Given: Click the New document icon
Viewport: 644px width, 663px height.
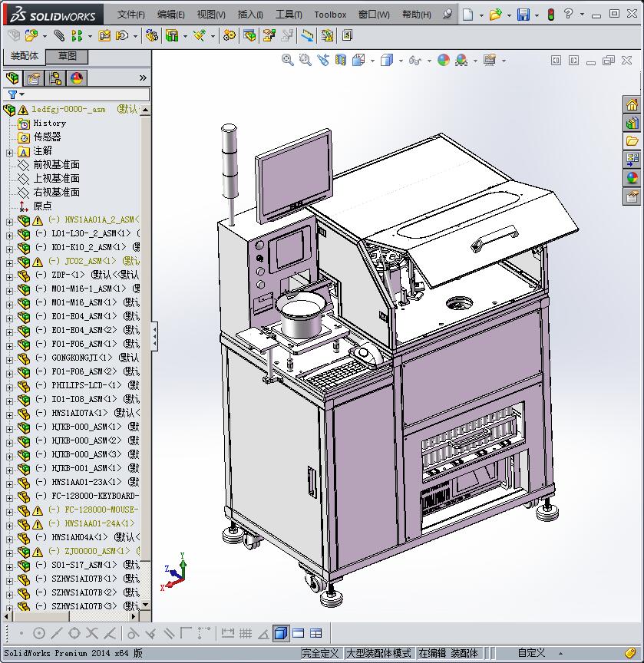Looking at the screenshot, I should (x=467, y=15).
